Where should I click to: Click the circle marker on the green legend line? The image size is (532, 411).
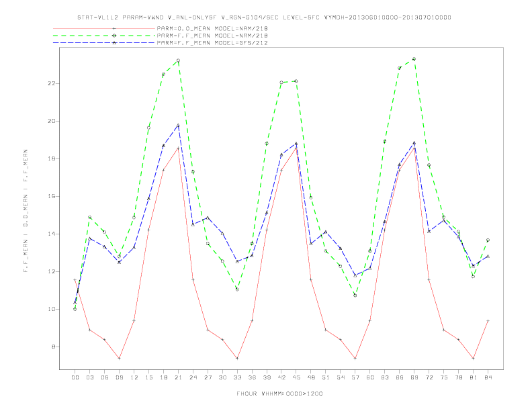coord(114,36)
